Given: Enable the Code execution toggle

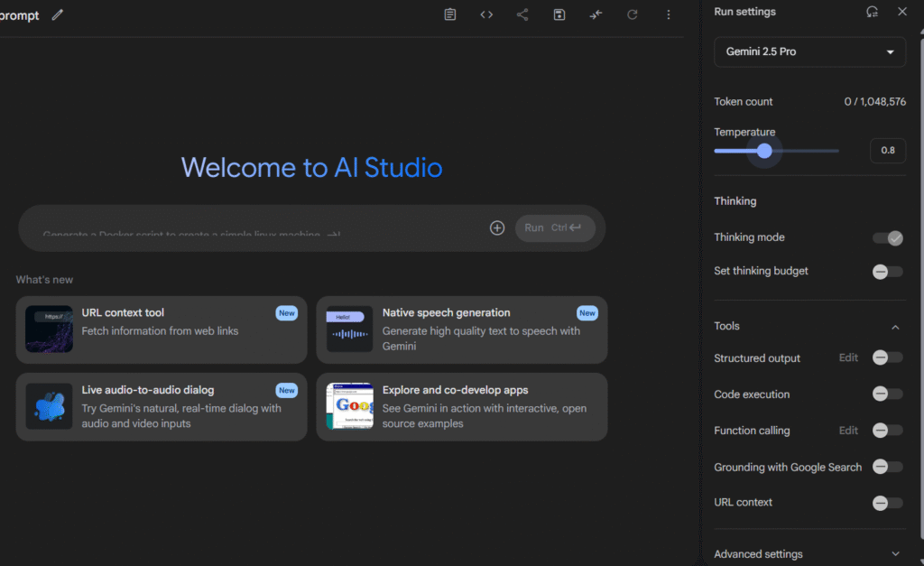Looking at the screenshot, I should [888, 394].
